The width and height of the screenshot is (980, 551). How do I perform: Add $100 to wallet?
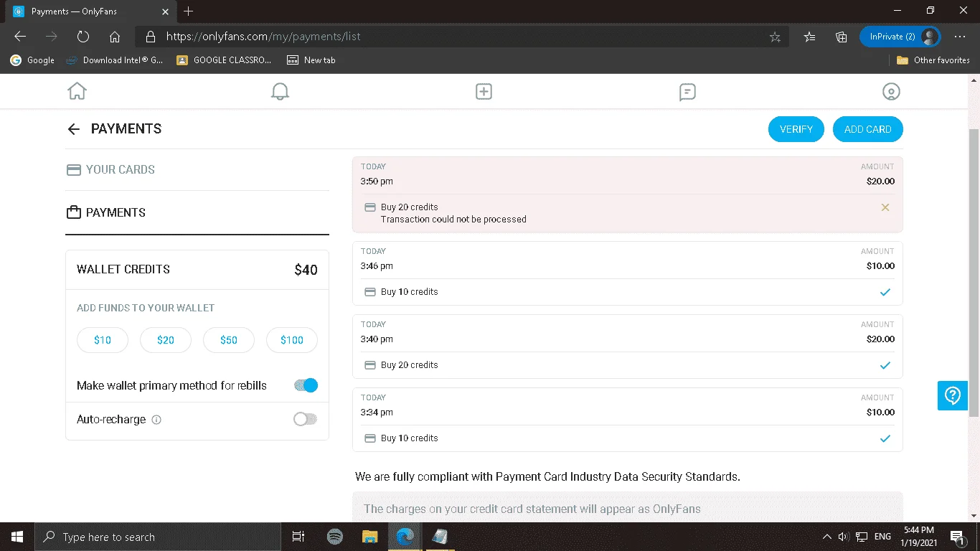[x=292, y=340]
